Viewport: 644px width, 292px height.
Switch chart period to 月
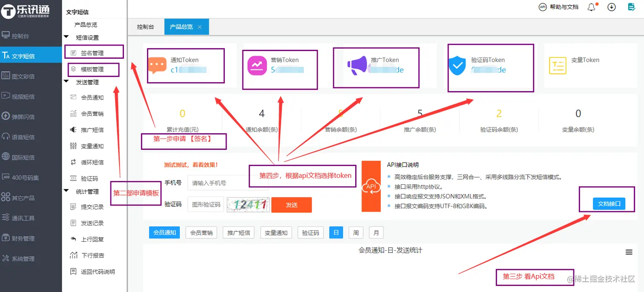[x=376, y=232]
